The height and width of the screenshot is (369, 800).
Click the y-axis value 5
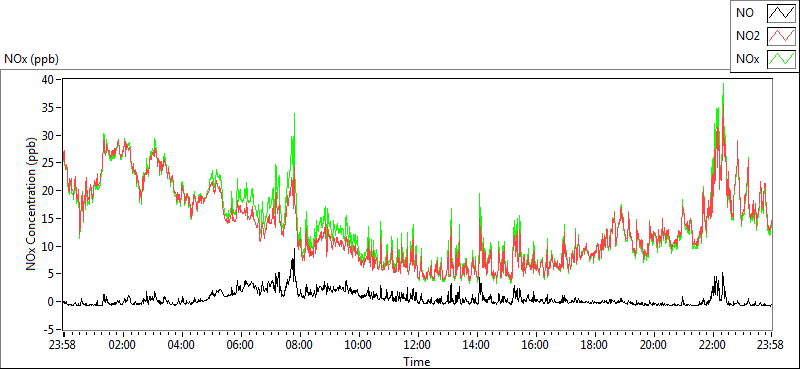click(52, 274)
